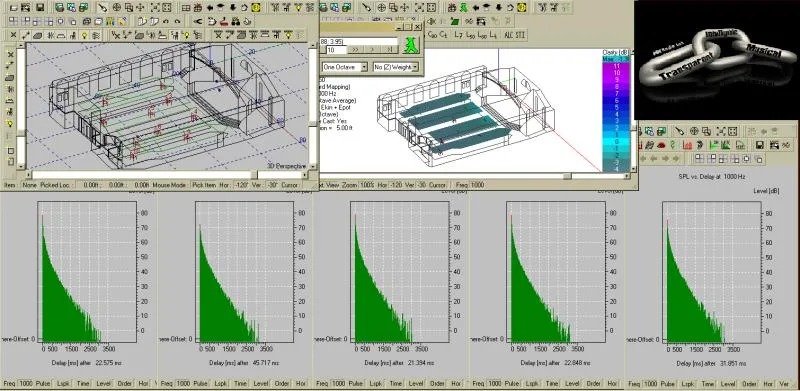Click the yellow circle icon in mapping window toolbar
This screenshot has width=800, height=391.
(x=521, y=8)
